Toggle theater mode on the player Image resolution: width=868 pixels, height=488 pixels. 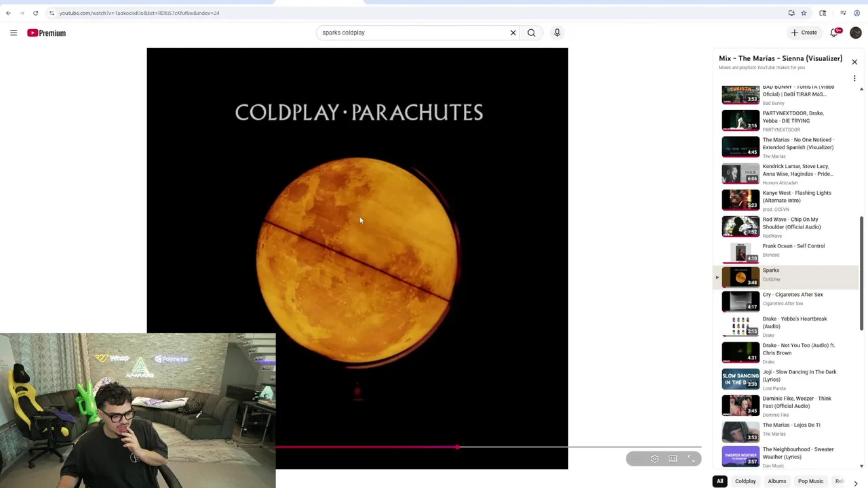pyautogui.click(x=673, y=459)
